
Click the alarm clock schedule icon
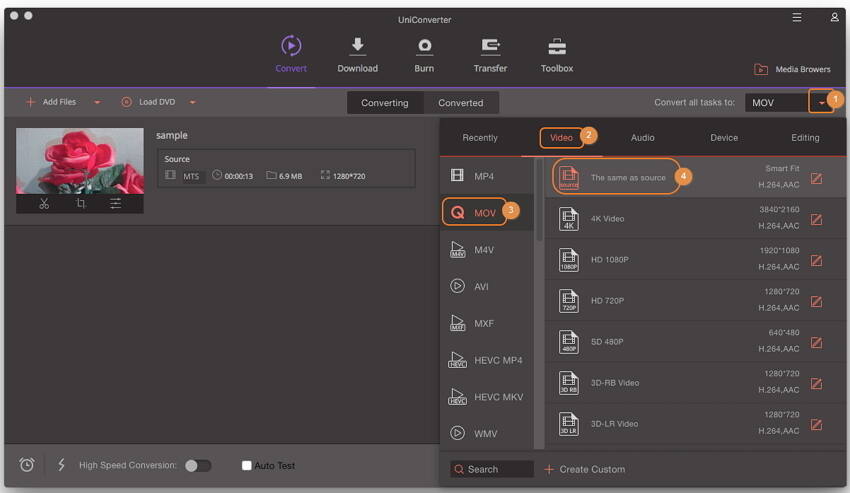tap(27, 465)
